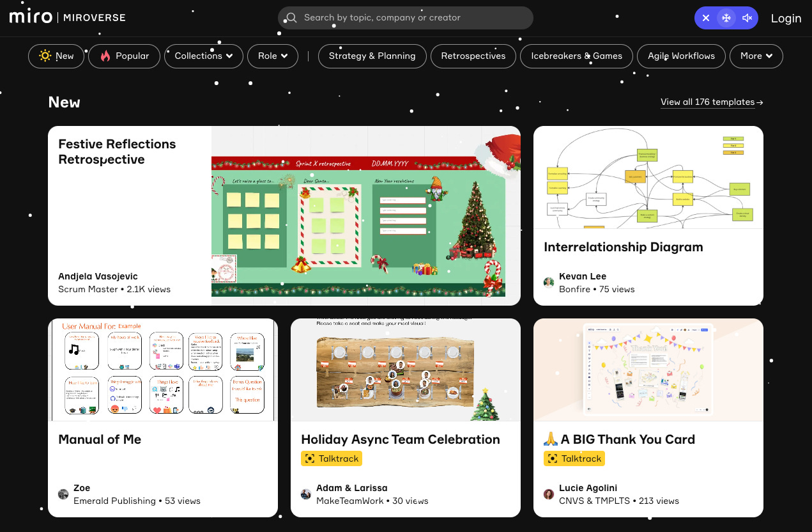Select the Icebreakers & Games category
The image size is (812, 532).
(x=576, y=56)
